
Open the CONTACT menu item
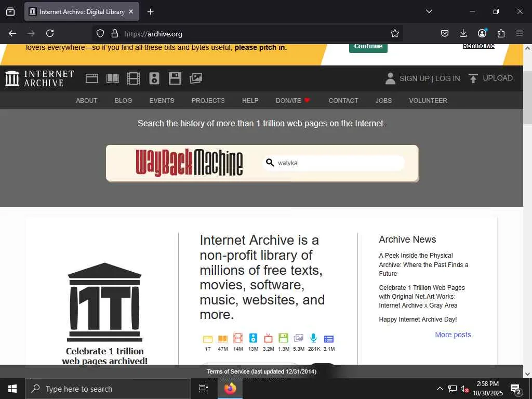pos(343,100)
